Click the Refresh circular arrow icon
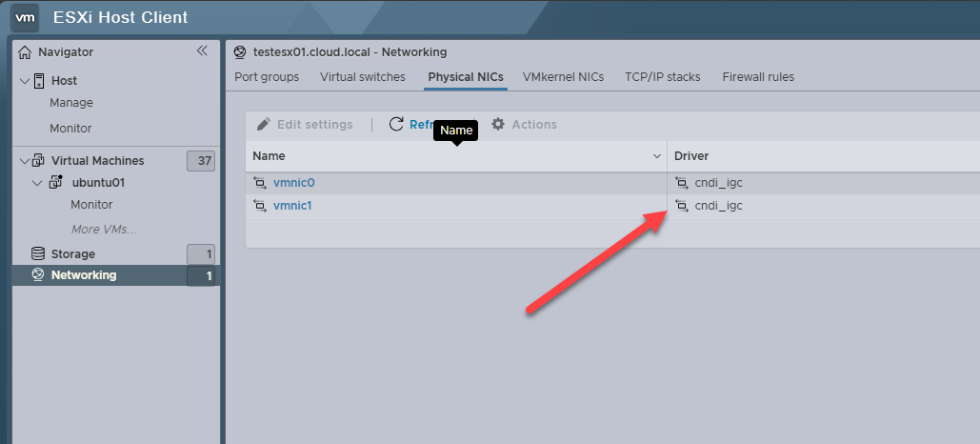 point(397,124)
